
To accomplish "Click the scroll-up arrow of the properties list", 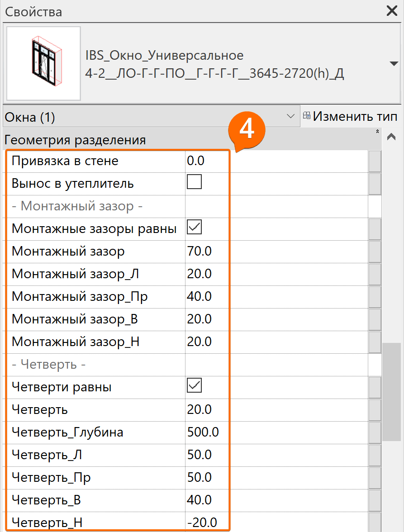I will point(391,137).
